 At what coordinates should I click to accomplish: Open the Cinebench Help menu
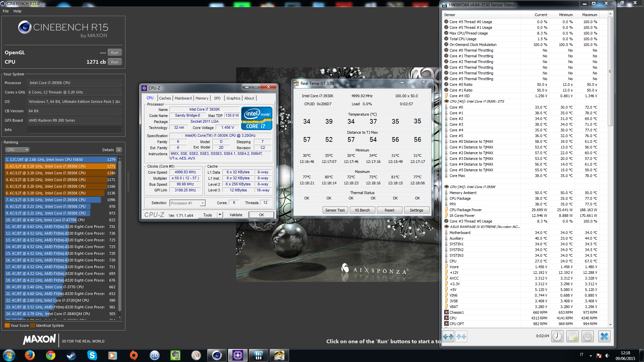pyautogui.click(x=17, y=11)
